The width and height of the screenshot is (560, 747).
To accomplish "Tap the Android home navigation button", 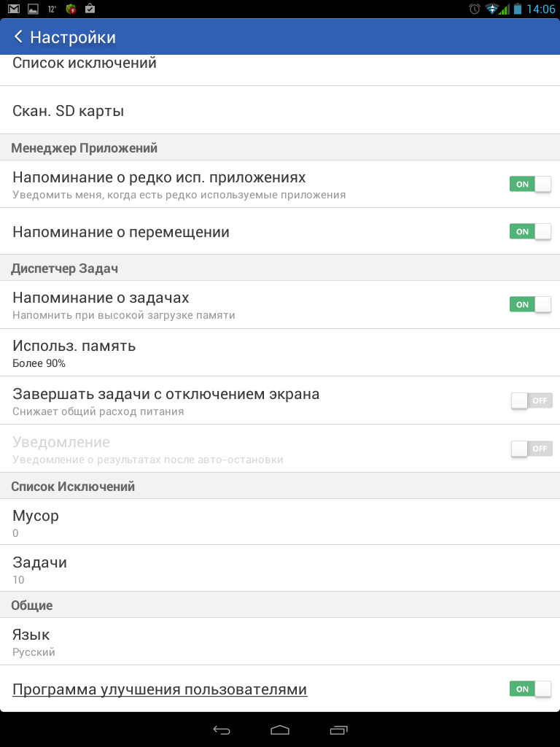I will (280, 729).
